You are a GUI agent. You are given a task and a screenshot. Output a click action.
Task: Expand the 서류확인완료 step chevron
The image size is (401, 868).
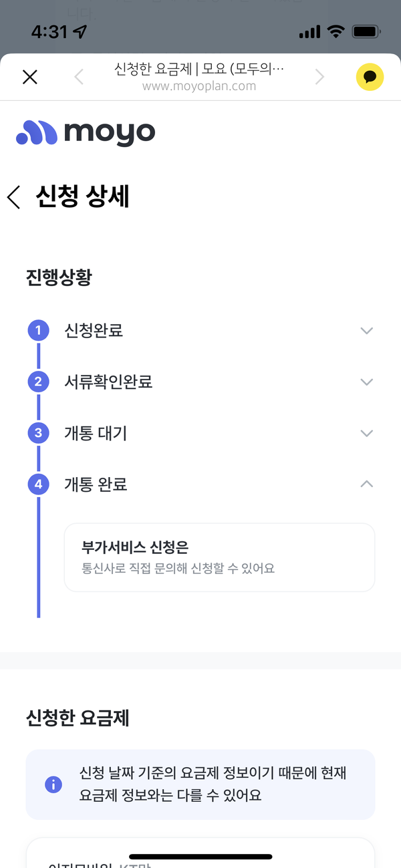[x=366, y=382]
